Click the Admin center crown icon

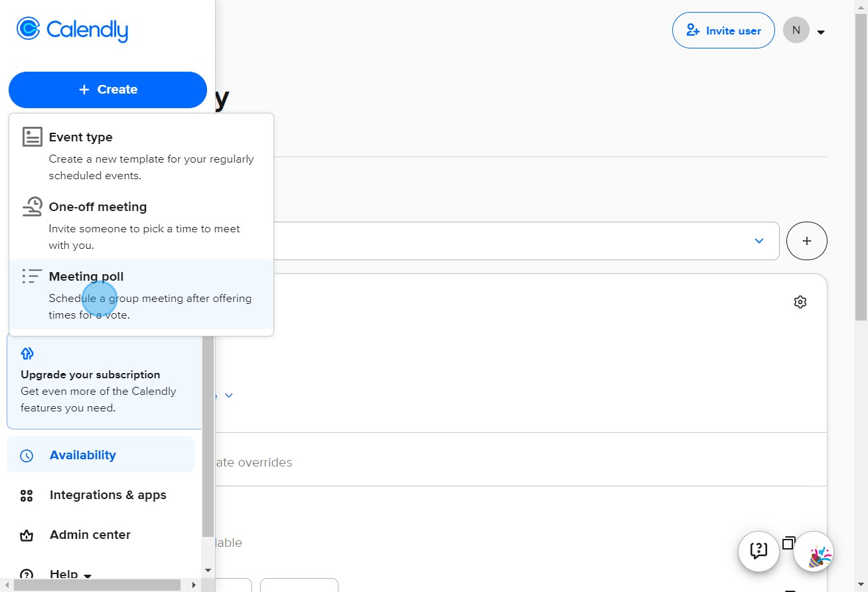[27, 536]
